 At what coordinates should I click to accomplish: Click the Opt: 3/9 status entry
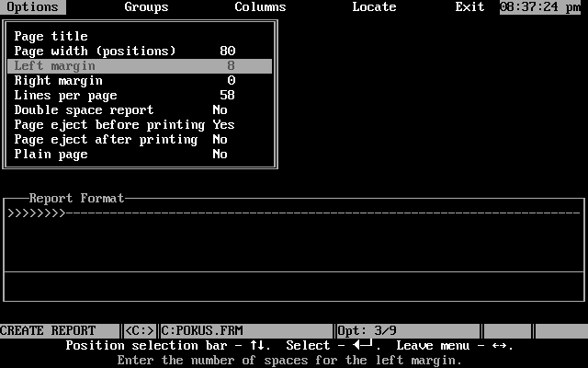click(x=367, y=331)
